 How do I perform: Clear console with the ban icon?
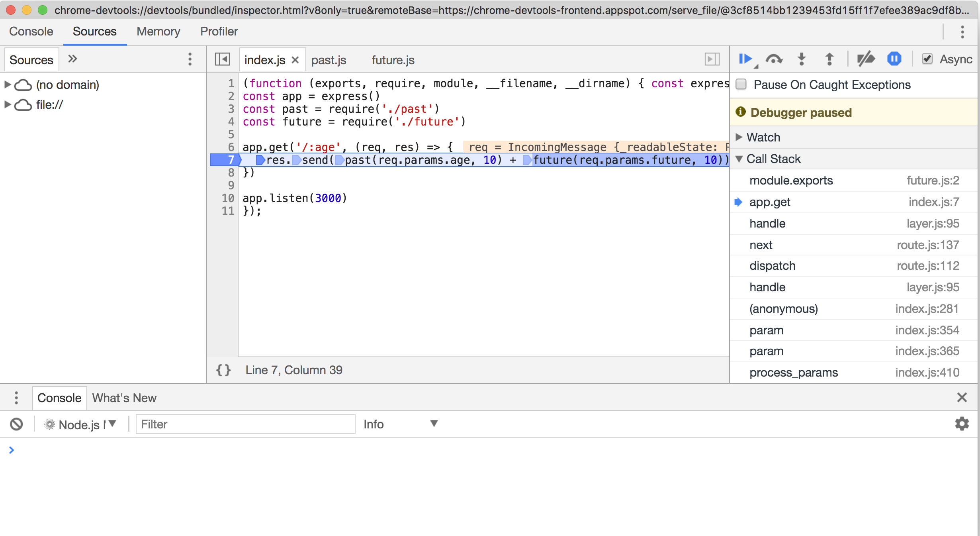coord(16,424)
